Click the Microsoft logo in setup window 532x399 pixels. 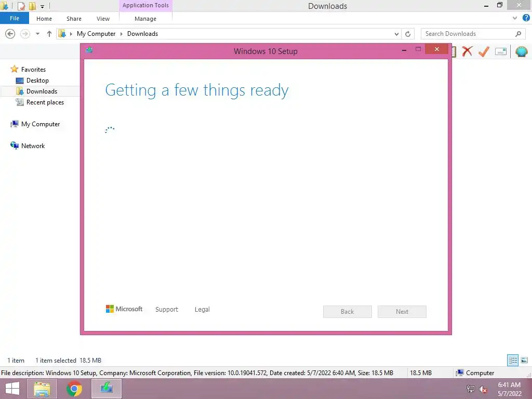coord(124,309)
